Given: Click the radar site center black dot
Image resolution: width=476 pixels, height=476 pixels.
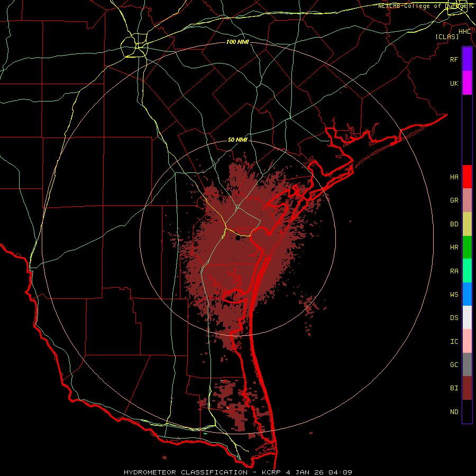Looking at the screenshot, I should pos(237,238).
